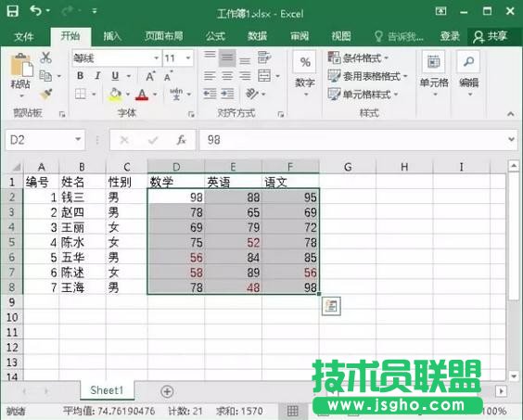This screenshot has height=420, width=523.
Task: Open Alignment settings dialog launcher
Action: (x=281, y=114)
